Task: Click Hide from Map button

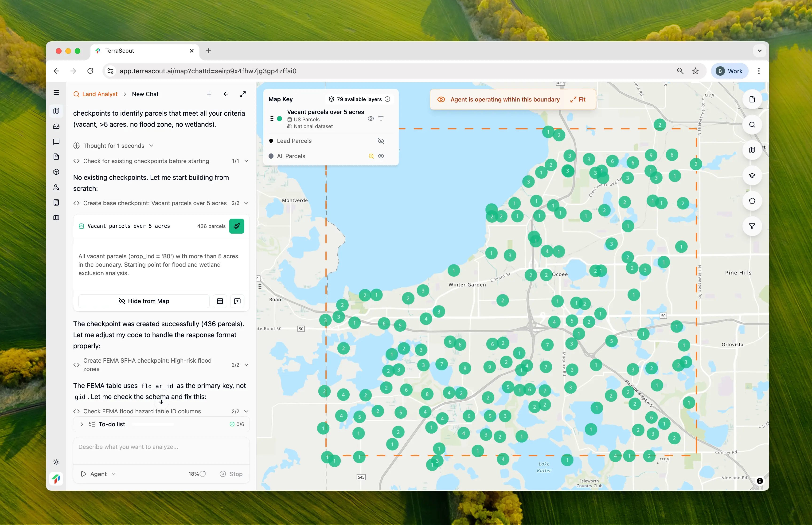Action: [144, 301]
